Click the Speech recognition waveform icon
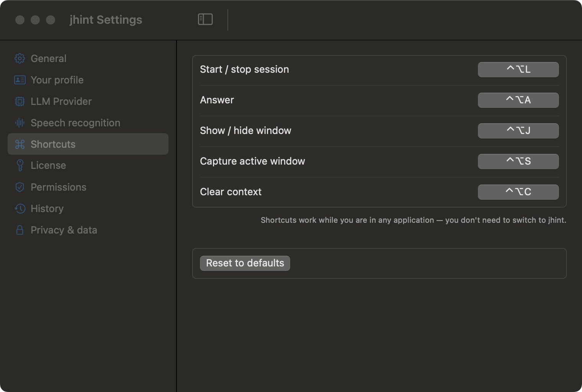The height and width of the screenshot is (392, 582). coord(20,123)
